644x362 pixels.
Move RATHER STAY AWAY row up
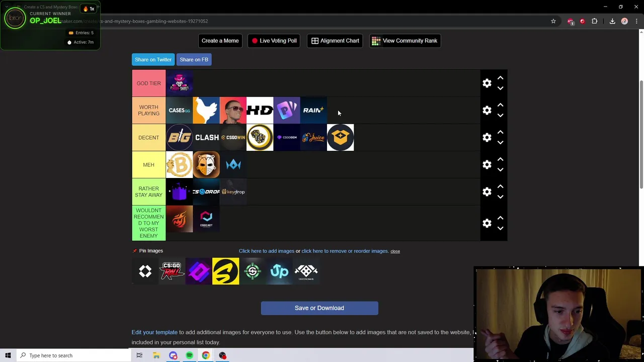tap(500, 187)
